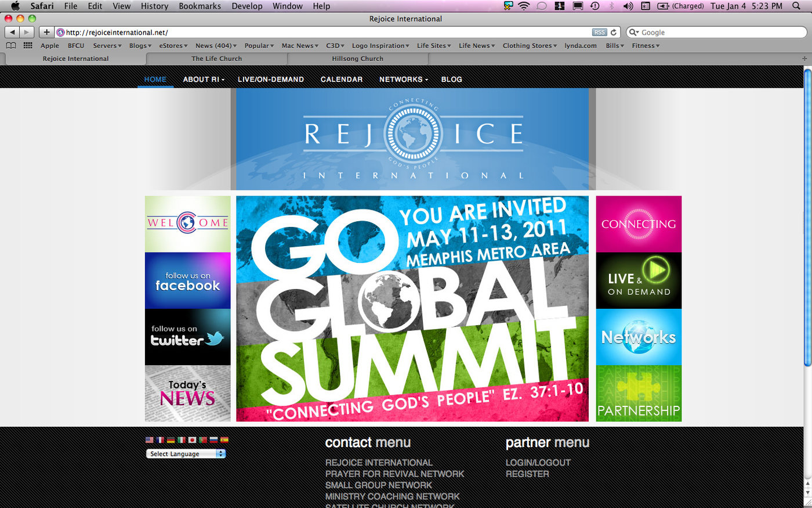This screenshot has width=812, height=508.
Task: Open the Select Language dropdown
Action: coord(186,454)
